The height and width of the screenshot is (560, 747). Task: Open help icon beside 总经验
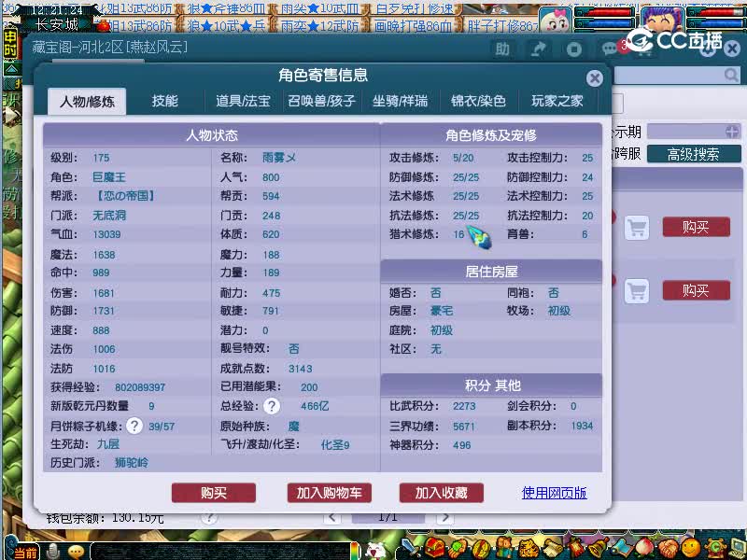point(272,406)
